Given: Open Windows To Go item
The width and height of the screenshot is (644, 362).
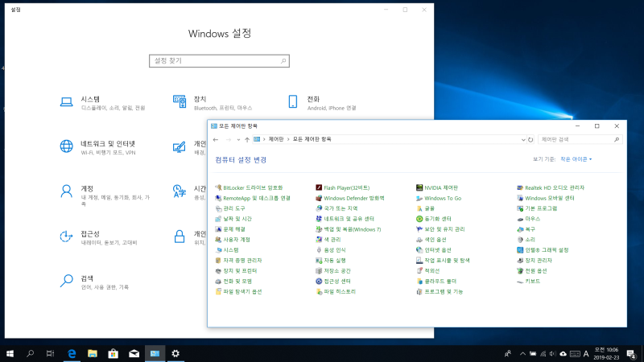Looking at the screenshot, I should click(438, 198).
